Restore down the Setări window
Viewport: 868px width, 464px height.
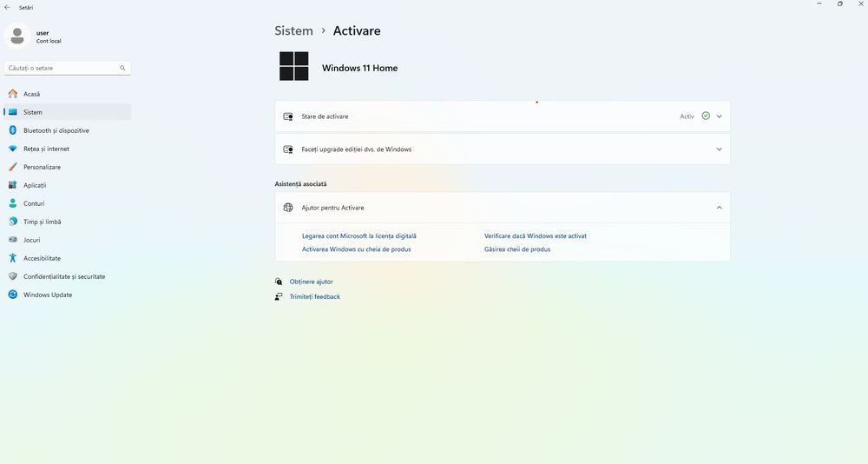point(839,3)
